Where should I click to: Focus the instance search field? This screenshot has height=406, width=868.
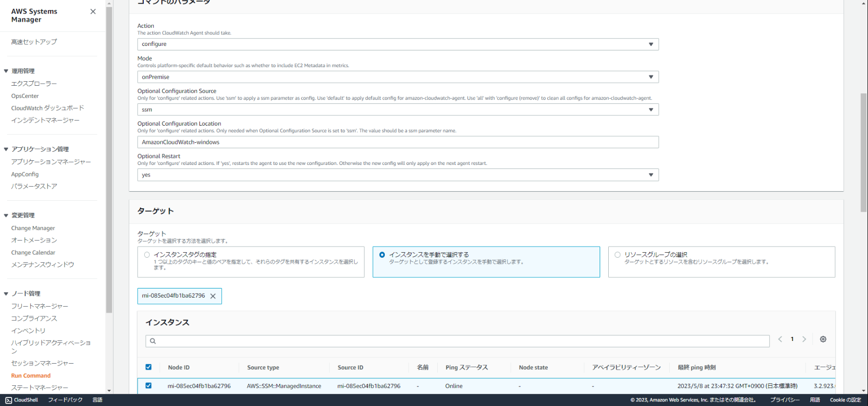point(457,341)
